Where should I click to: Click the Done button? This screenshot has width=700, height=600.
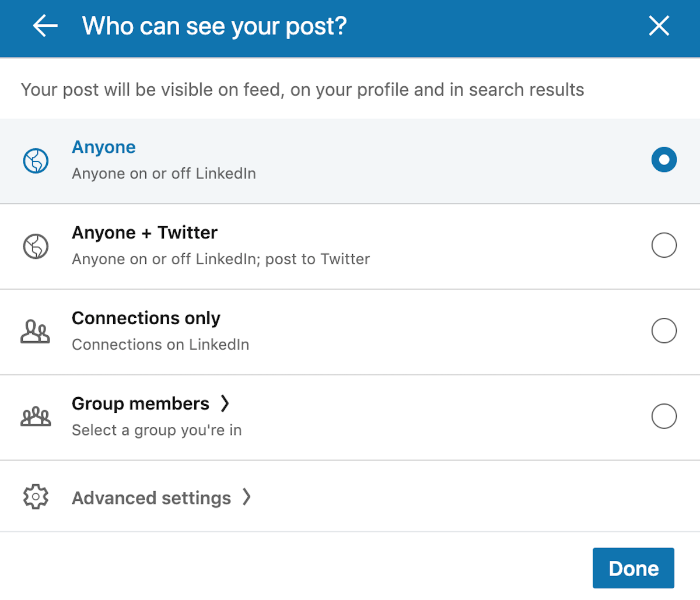pyautogui.click(x=633, y=567)
